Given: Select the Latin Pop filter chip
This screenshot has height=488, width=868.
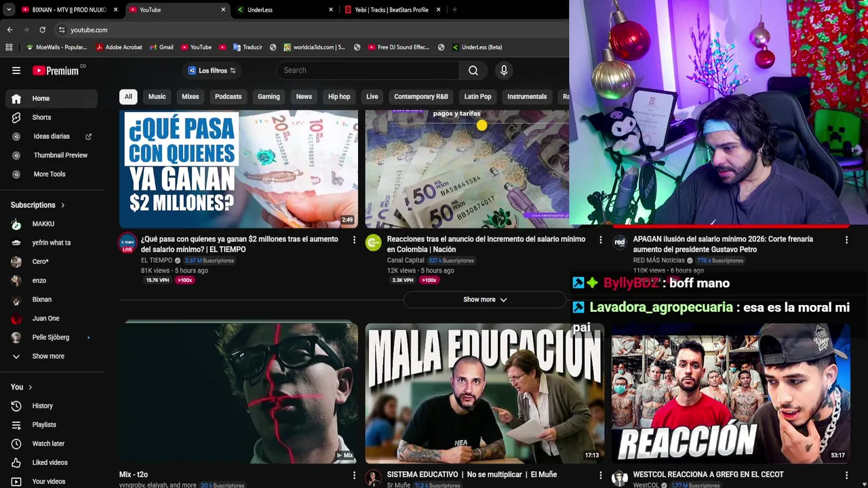Looking at the screenshot, I should tap(477, 97).
